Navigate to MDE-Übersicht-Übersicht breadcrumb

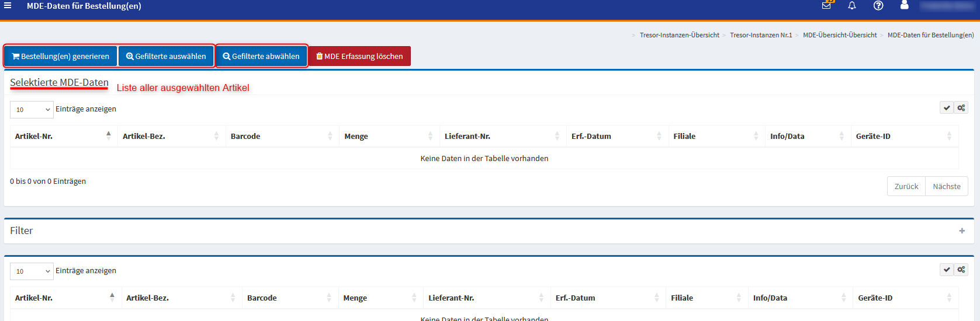(839, 35)
